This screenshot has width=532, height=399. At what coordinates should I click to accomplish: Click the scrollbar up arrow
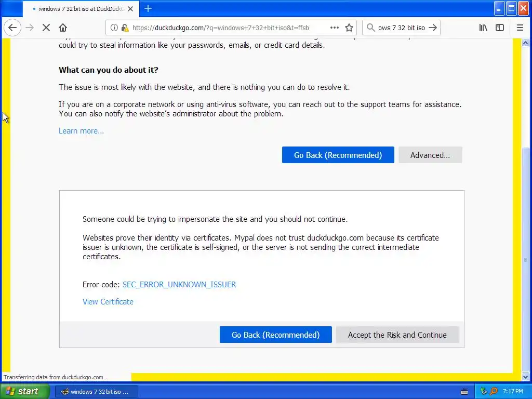coord(525,43)
